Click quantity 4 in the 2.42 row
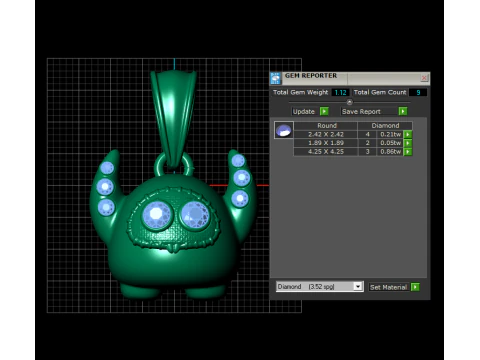480x360 pixels. pos(367,134)
